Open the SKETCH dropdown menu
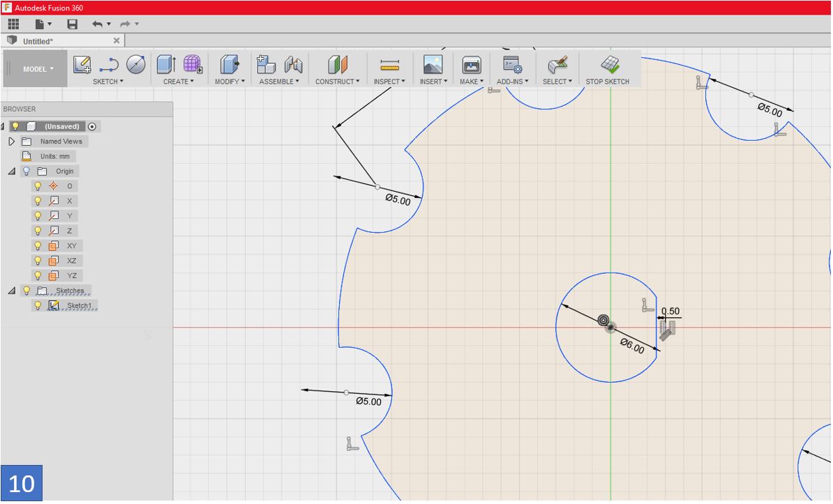This screenshot has width=833, height=504. [x=108, y=82]
